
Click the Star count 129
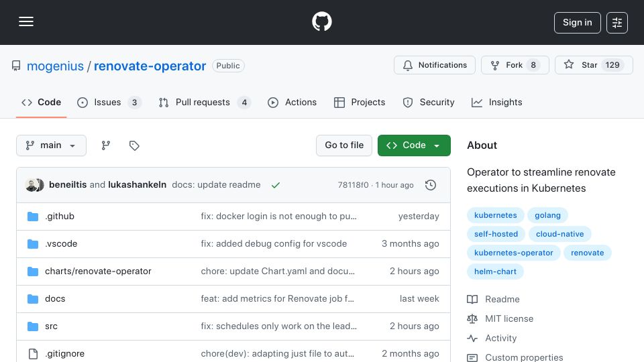(612, 65)
